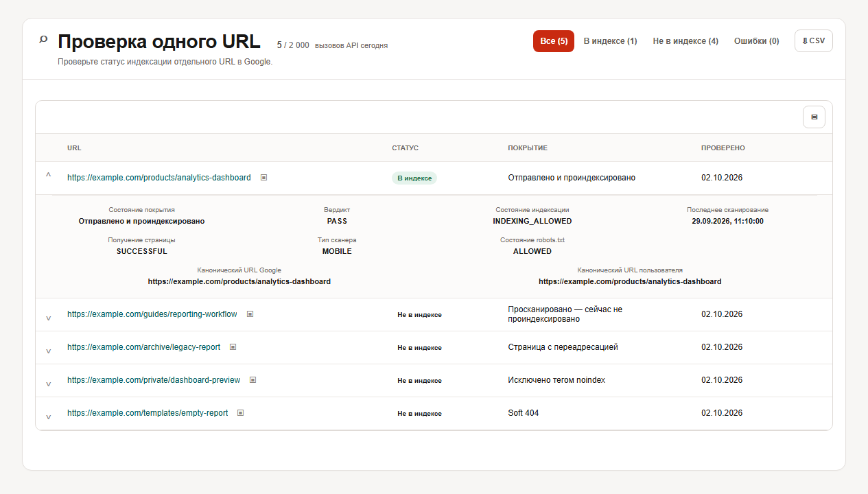Image resolution: width=868 pixels, height=494 pixels.
Task: Open the archive/legacy-report link
Action: click(144, 347)
